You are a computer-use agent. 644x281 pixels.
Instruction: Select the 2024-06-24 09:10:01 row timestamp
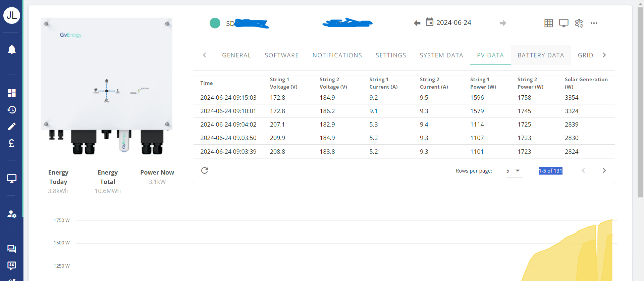coord(228,111)
